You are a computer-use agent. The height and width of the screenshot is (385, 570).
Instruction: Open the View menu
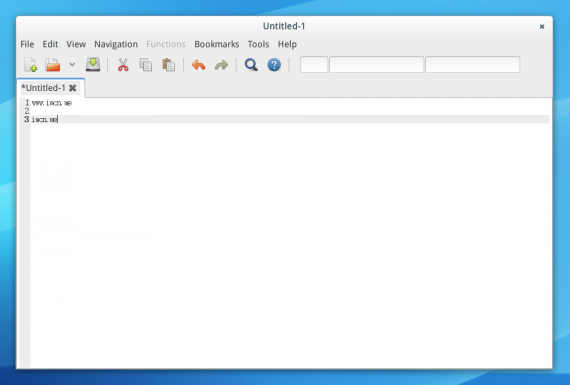[76, 44]
